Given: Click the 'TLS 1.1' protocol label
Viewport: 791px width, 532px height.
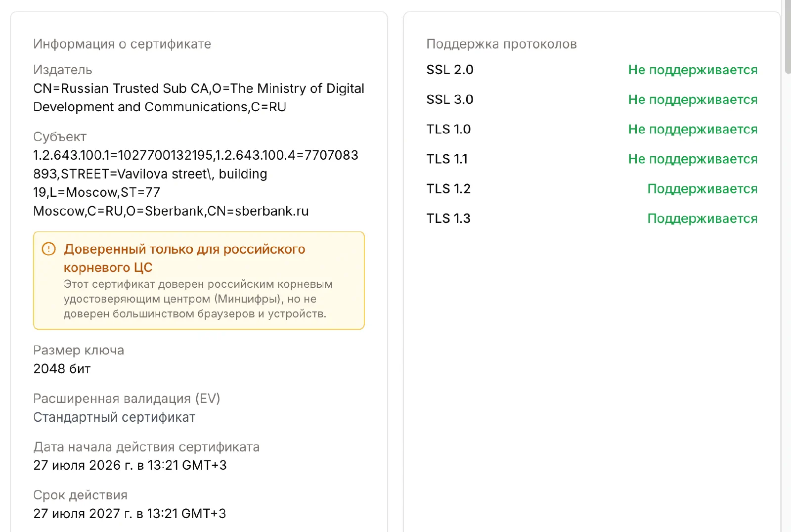Looking at the screenshot, I should [x=447, y=159].
